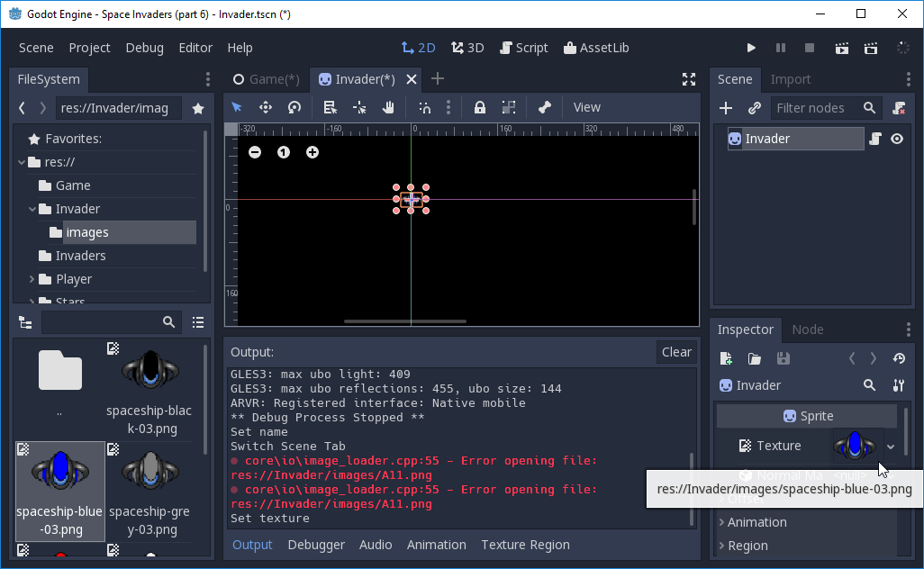The height and width of the screenshot is (569, 924).
Task: Select the Move tool in the canvas toolbar
Action: click(x=265, y=107)
